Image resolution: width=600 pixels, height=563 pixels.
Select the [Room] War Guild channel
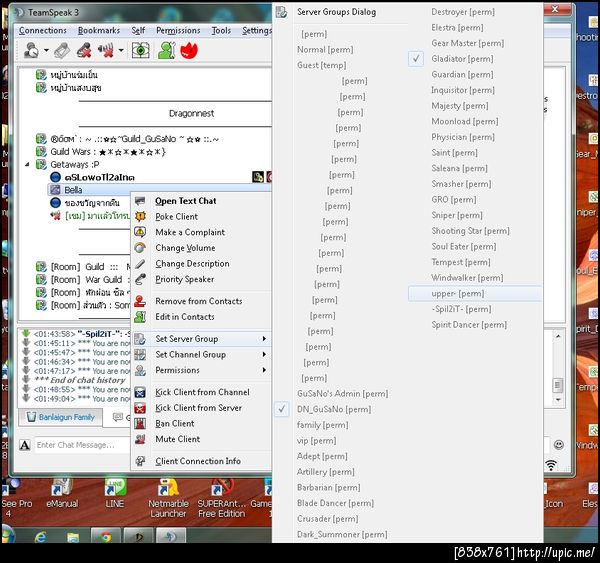point(86,280)
